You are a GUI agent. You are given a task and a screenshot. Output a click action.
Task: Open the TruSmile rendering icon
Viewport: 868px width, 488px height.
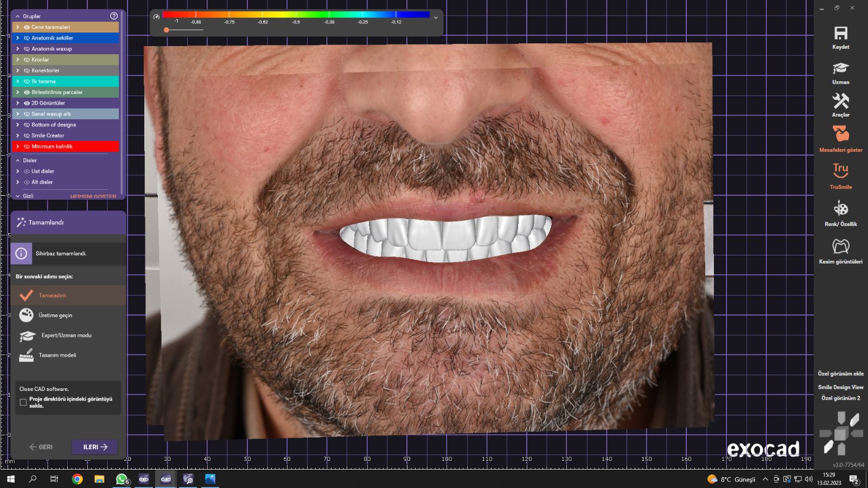[x=840, y=171]
